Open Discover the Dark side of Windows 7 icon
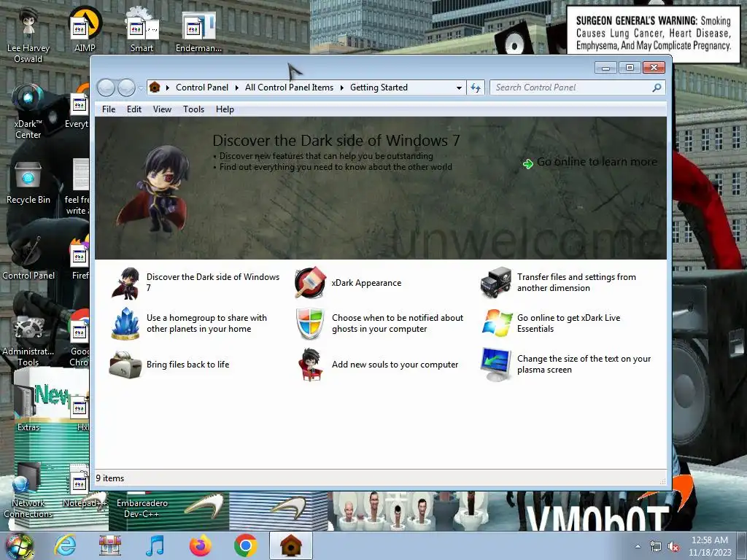The width and height of the screenshot is (747, 560). (125, 283)
